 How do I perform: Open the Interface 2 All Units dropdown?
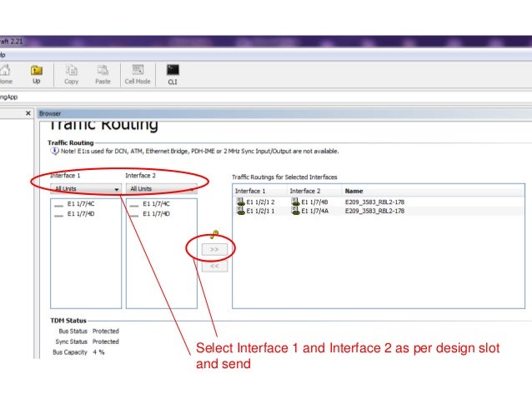click(161, 188)
